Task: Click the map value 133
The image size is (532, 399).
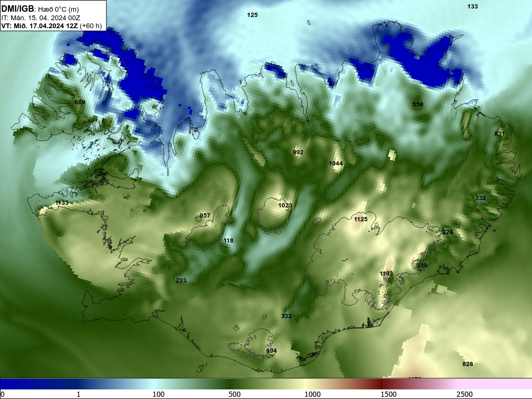Action: click(x=472, y=6)
